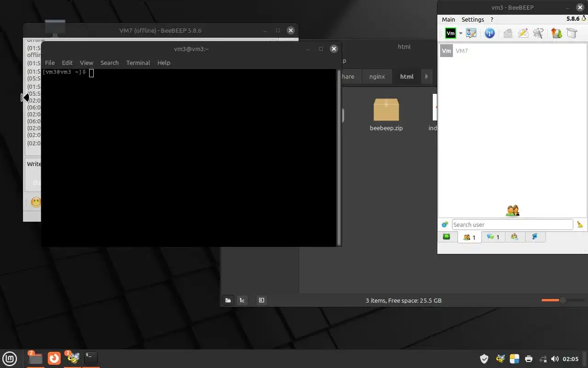Open edit profile icon in BeeBEEP toolbar
The height and width of the screenshot is (368, 588).
point(471,33)
